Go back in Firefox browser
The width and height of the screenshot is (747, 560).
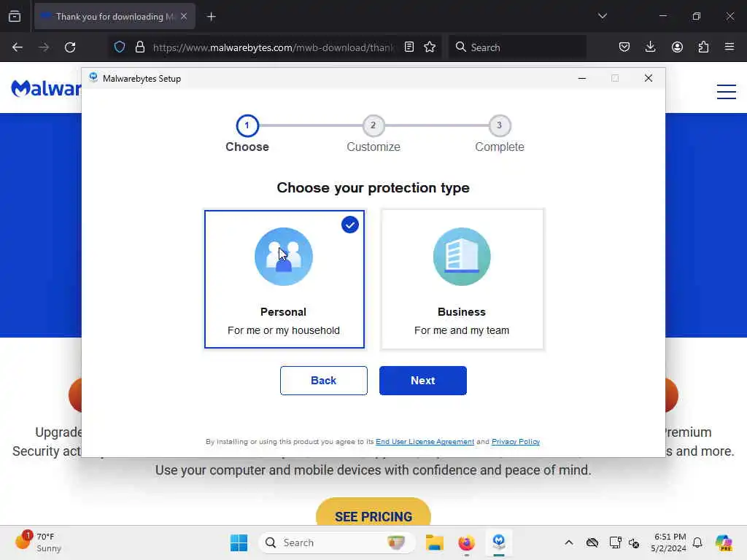click(x=18, y=47)
